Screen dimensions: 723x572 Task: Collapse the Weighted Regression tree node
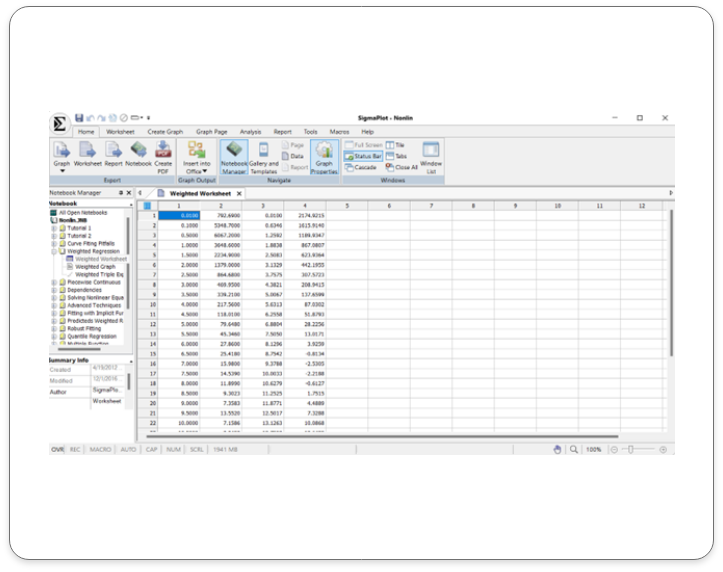click(x=54, y=252)
